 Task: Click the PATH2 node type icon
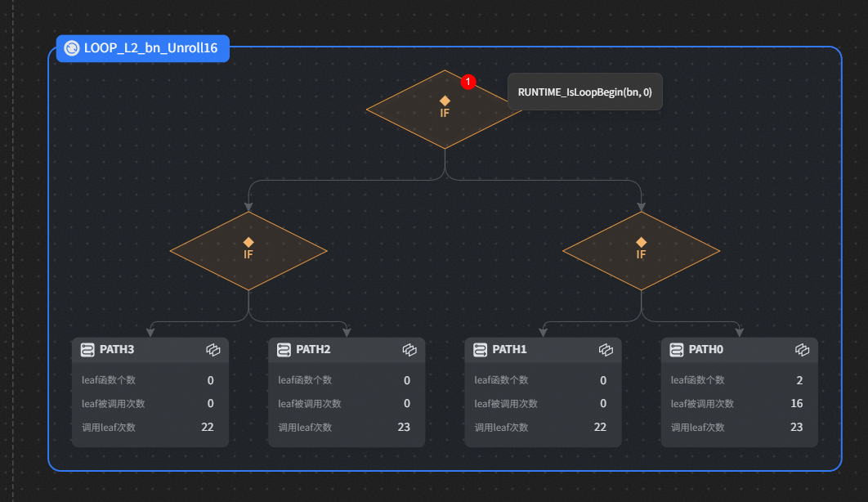coord(284,350)
